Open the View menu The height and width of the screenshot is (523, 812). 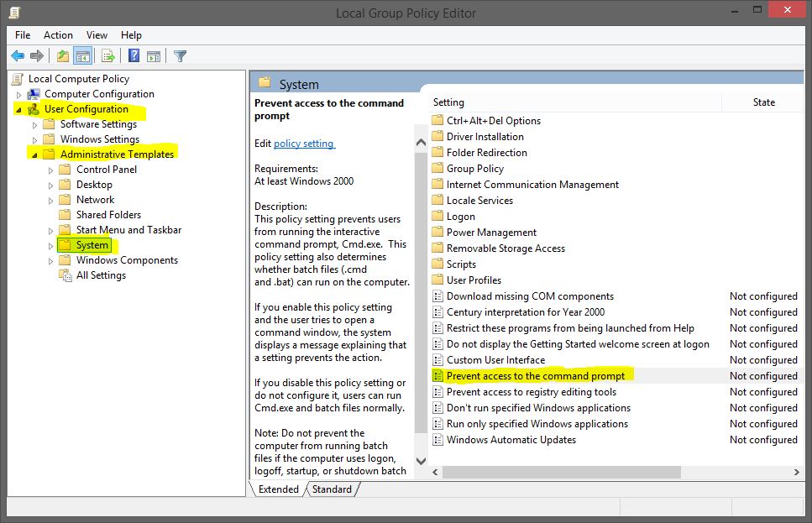97,35
